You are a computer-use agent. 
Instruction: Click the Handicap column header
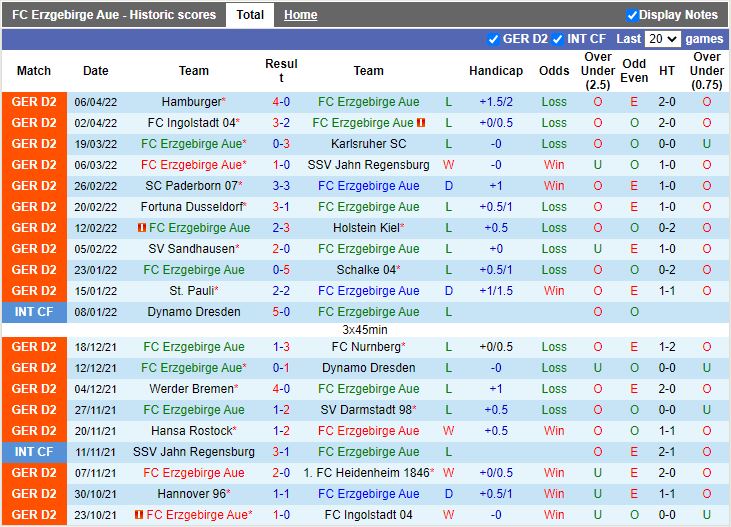point(496,70)
